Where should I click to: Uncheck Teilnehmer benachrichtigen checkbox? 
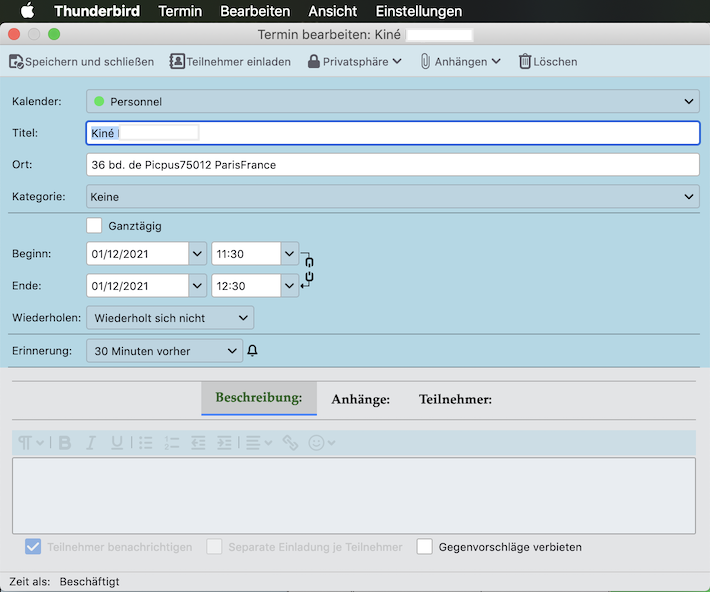coord(33,547)
